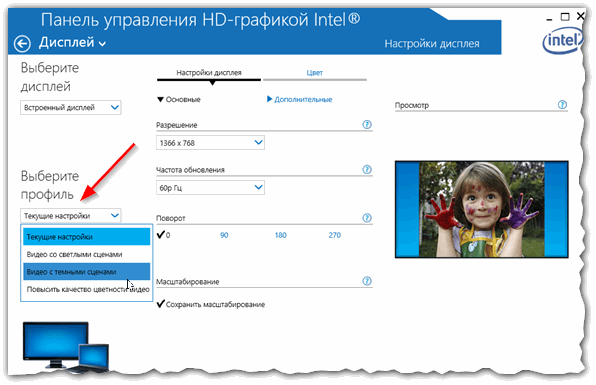Go back with the circular arrow icon
This screenshot has height=385, width=596.
click(22, 43)
